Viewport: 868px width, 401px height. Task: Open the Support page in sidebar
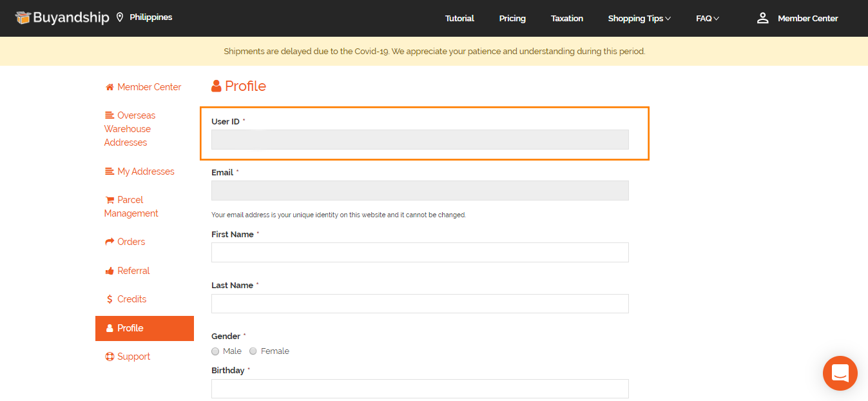click(x=133, y=357)
